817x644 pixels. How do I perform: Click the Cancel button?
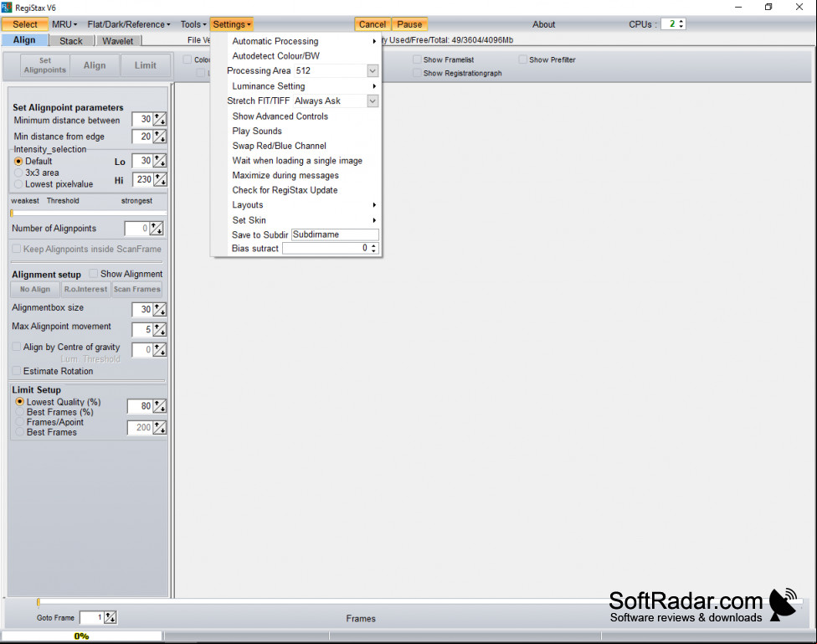[373, 24]
